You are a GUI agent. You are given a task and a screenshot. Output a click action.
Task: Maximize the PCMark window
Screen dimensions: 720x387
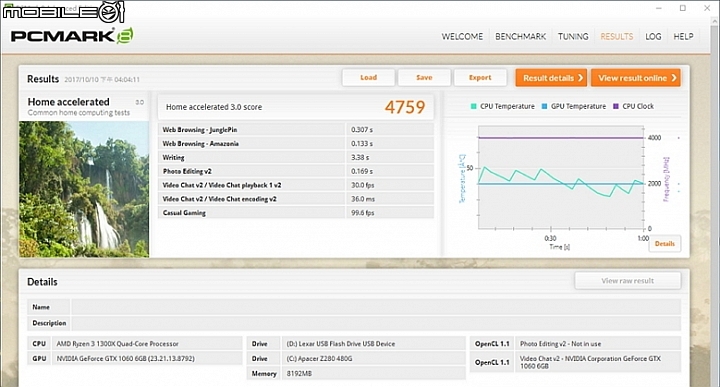pyautogui.click(x=683, y=8)
